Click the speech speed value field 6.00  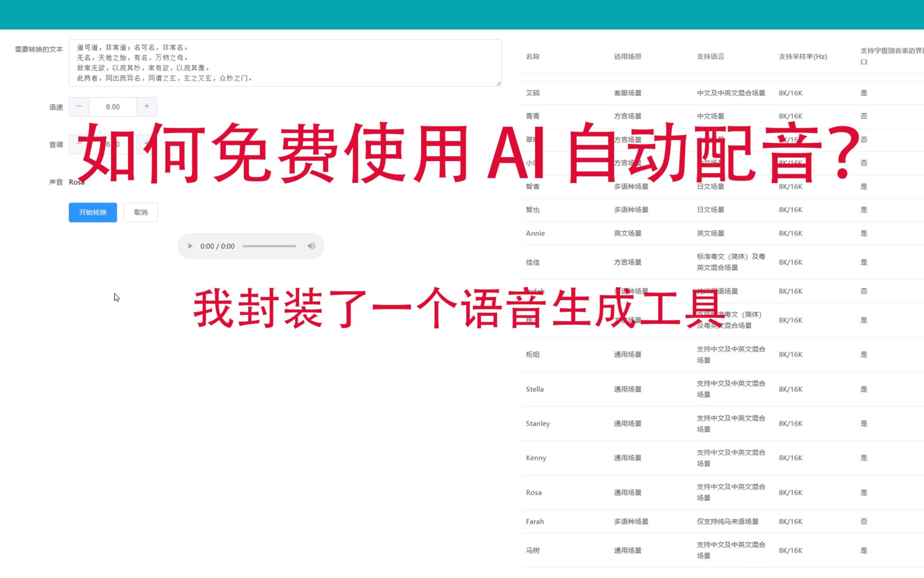[113, 107]
